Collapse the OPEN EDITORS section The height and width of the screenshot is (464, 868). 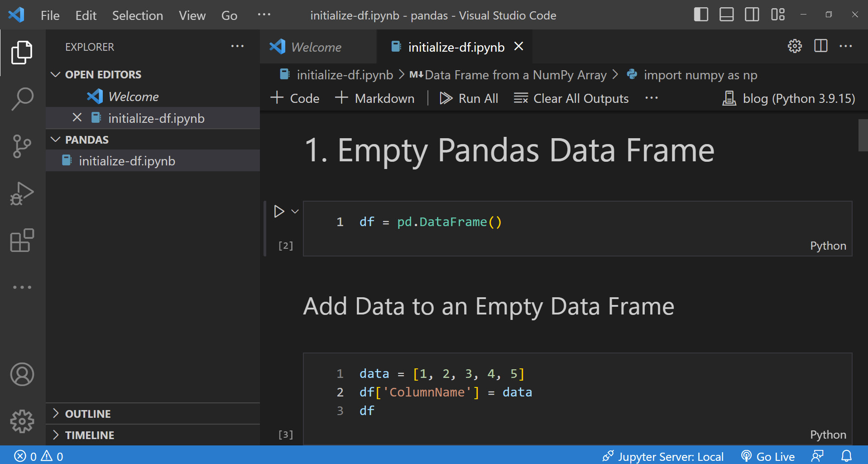coord(56,74)
